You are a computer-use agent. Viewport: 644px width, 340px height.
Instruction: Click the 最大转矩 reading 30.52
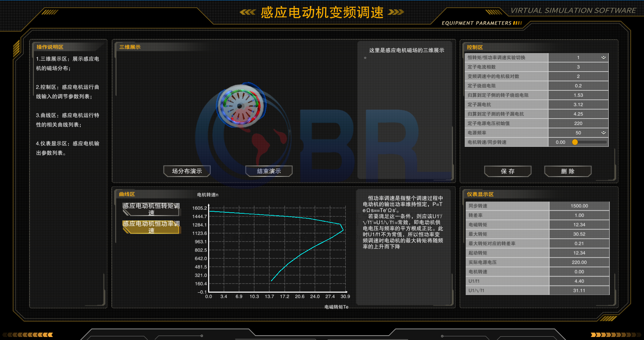coord(579,234)
